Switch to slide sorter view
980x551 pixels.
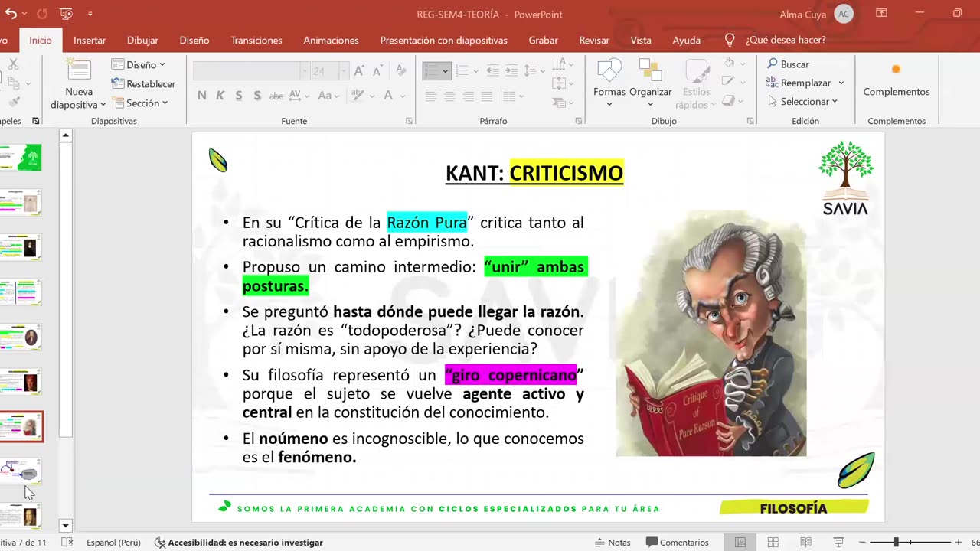click(773, 543)
